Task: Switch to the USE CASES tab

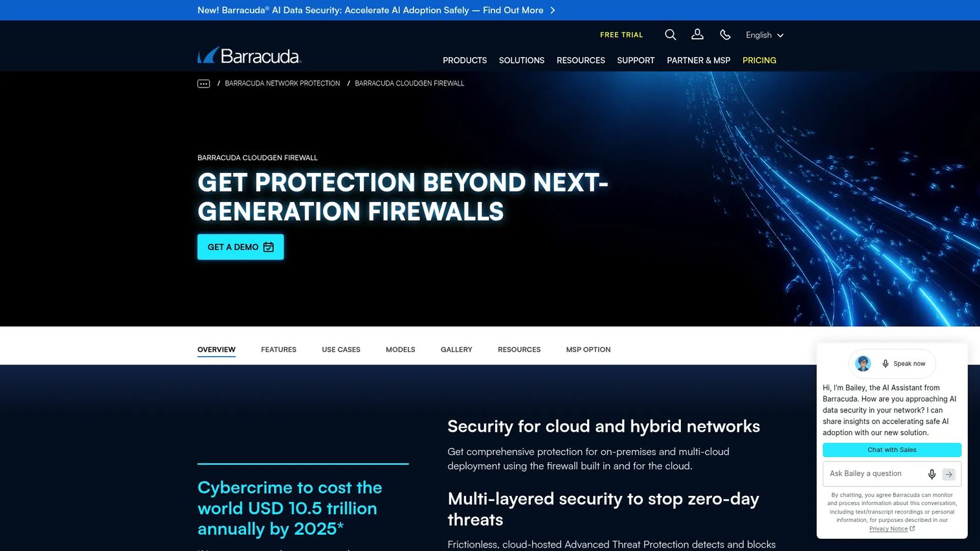Action: pos(341,350)
